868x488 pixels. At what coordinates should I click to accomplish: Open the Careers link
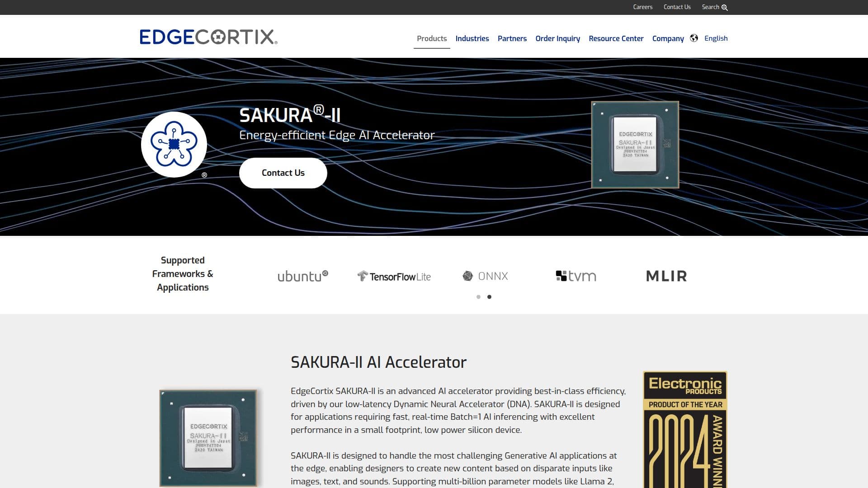pyautogui.click(x=642, y=7)
